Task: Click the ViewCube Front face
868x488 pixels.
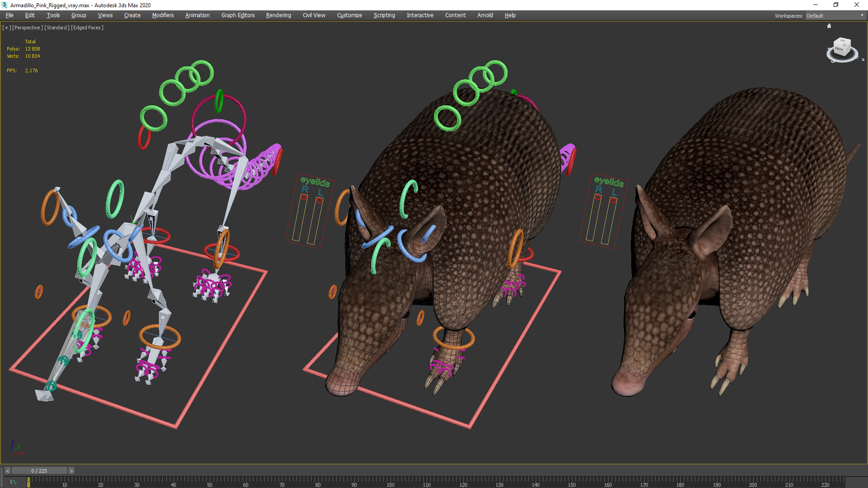Action: [840, 49]
